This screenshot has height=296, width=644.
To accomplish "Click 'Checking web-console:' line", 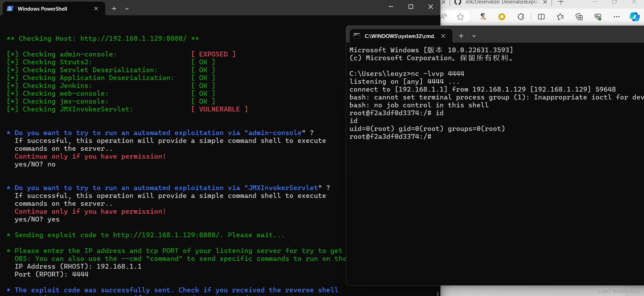I will click(x=111, y=93).
